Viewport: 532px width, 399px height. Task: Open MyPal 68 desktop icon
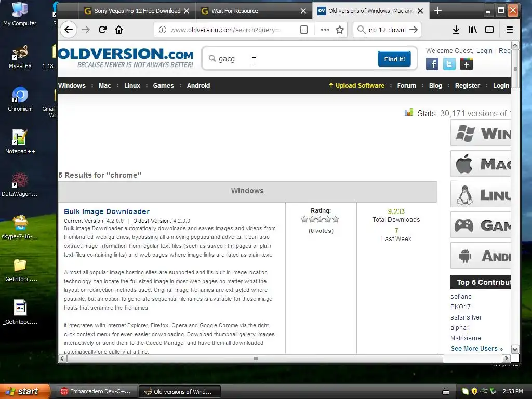[x=20, y=57]
